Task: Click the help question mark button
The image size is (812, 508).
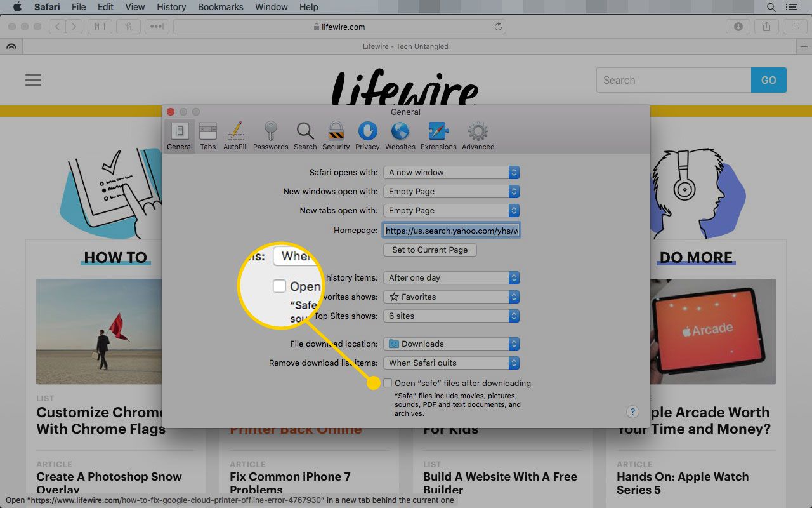Action: click(632, 411)
